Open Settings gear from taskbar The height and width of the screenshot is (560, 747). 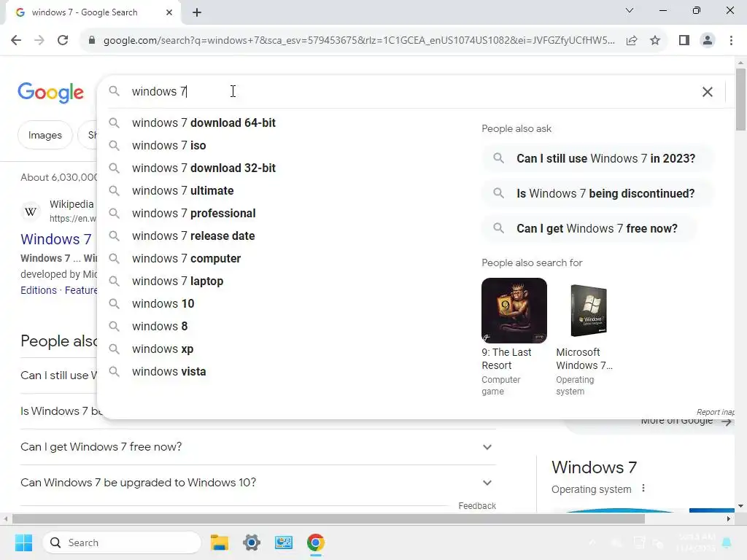[252, 542]
